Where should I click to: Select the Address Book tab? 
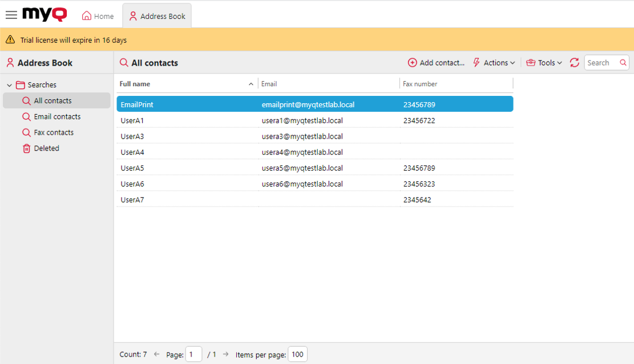157,16
